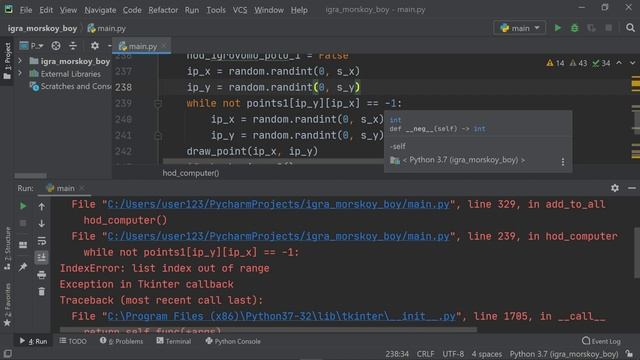Image resolution: width=640 pixels, height=360 pixels.
Task: Open documentation popup more options
Action: (563, 162)
